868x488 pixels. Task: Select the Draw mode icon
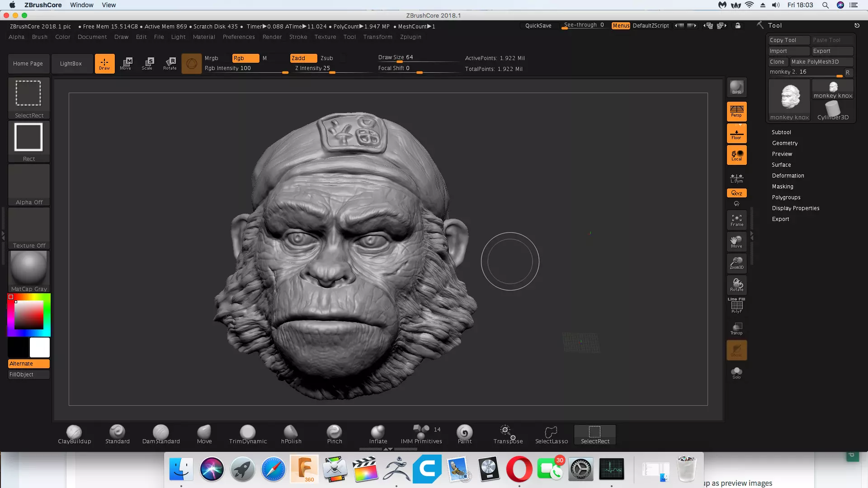(104, 63)
